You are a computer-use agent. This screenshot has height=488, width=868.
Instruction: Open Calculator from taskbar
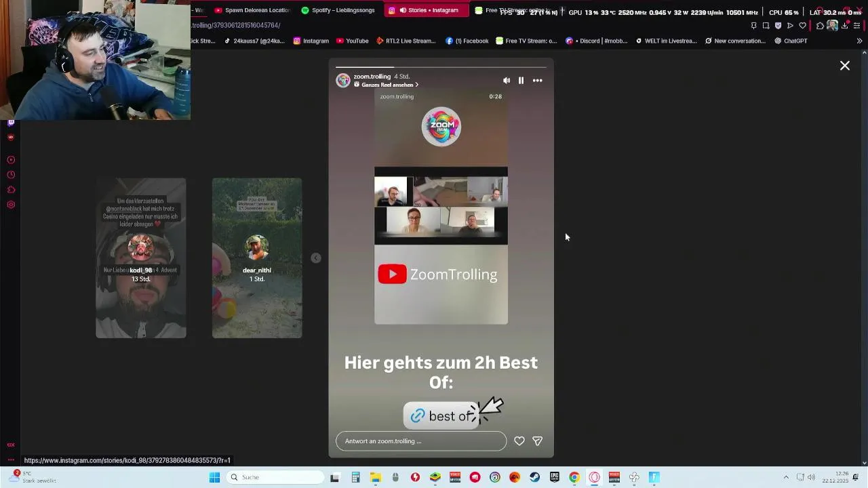[355, 477]
